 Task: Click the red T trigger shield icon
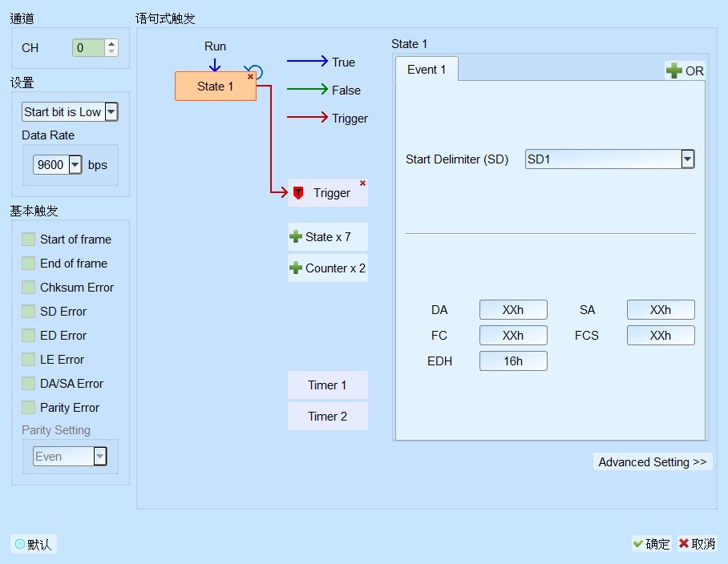point(298,193)
